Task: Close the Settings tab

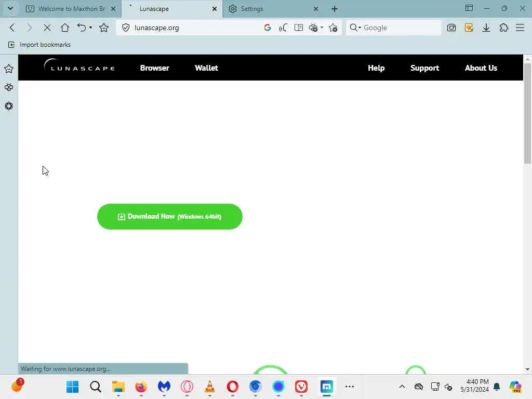Action: [x=315, y=9]
